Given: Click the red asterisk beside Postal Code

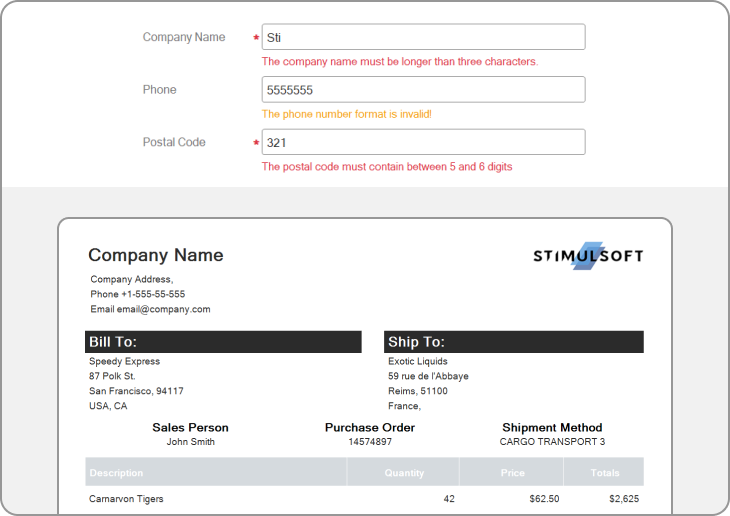Looking at the screenshot, I should click(256, 143).
